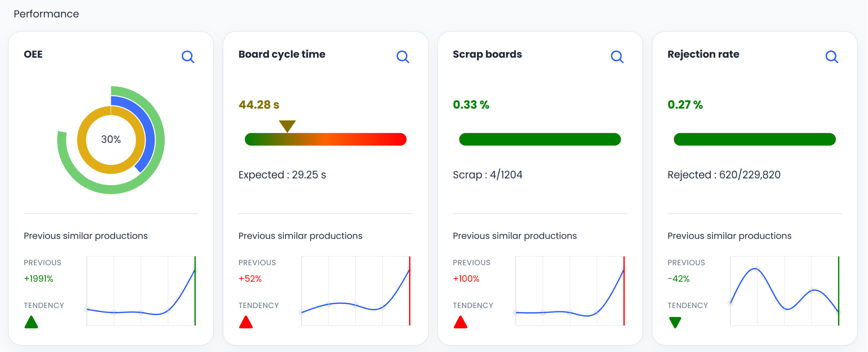Click the Board cycle time trend chart

[356, 291]
